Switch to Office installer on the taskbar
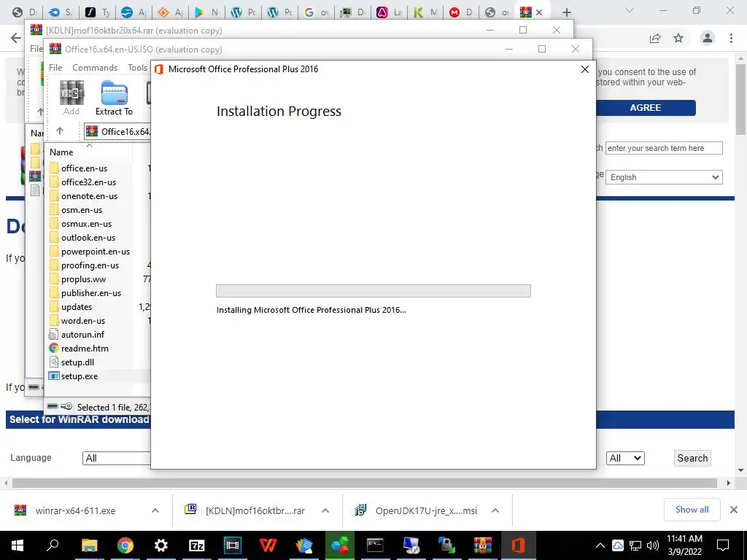747x560 pixels. point(518,545)
